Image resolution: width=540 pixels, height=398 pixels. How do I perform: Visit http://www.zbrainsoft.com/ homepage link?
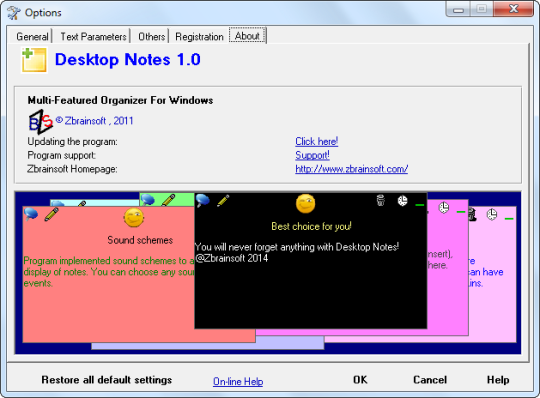(352, 169)
